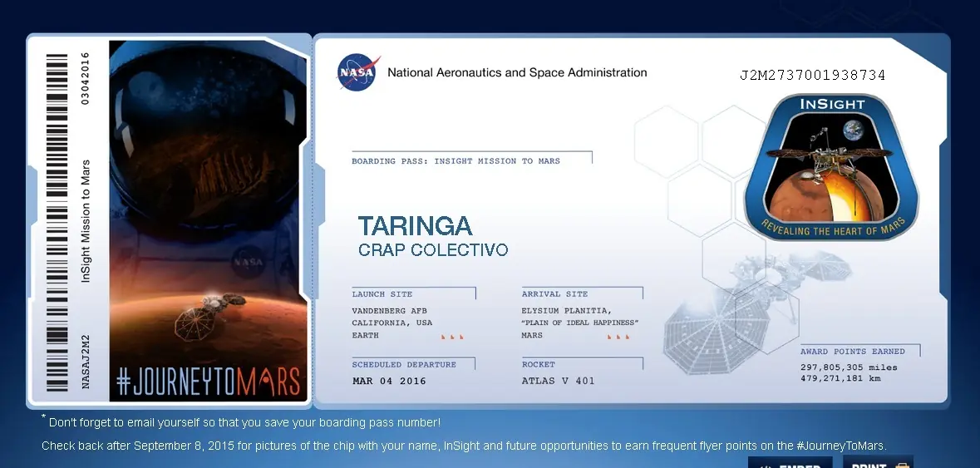Click the vertical 03042016 date code

click(x=85, y=78)
